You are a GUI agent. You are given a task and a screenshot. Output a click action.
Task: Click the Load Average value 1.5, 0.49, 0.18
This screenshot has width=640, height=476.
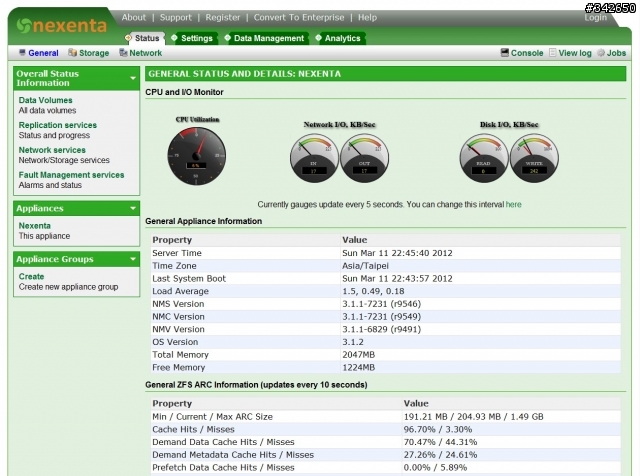(x=373, y=291)
